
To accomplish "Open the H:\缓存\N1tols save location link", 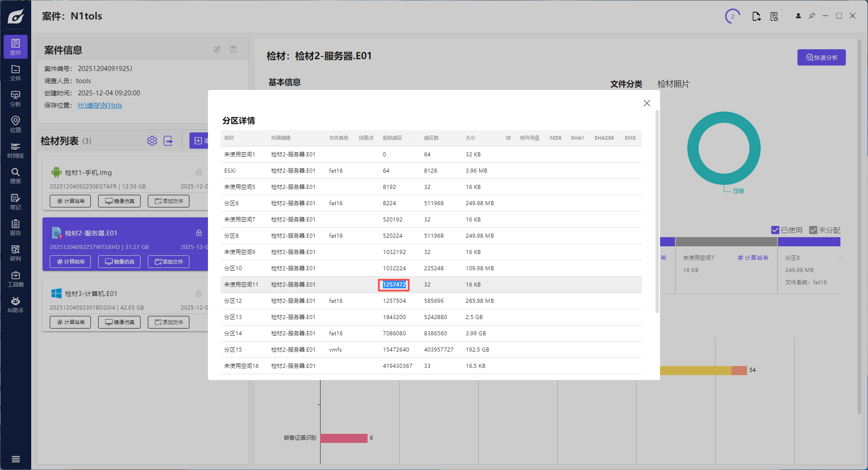I will pos(100,105).
